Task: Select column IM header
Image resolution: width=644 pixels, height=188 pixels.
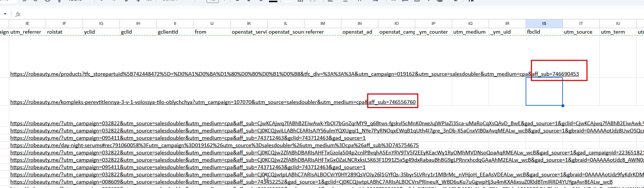Action: point(323,23)
